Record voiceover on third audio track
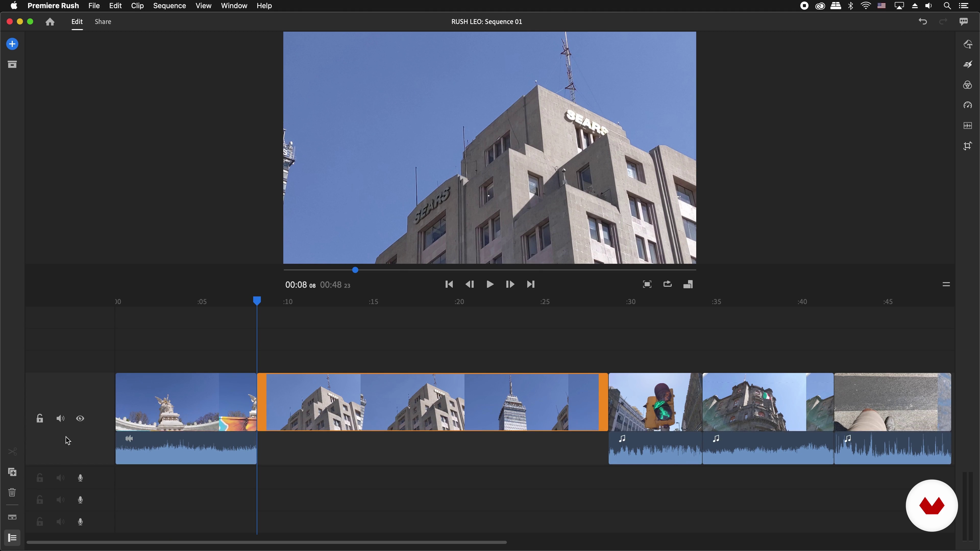Image resolution: width=980 pixels, height=551 pixels. tap(80, 522)
